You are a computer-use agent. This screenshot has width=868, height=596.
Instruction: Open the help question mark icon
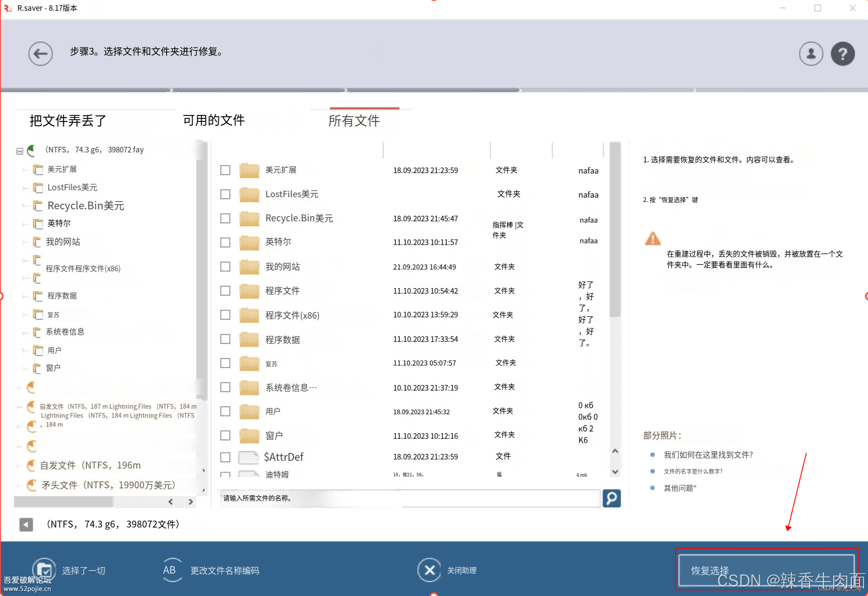point(843,54)
